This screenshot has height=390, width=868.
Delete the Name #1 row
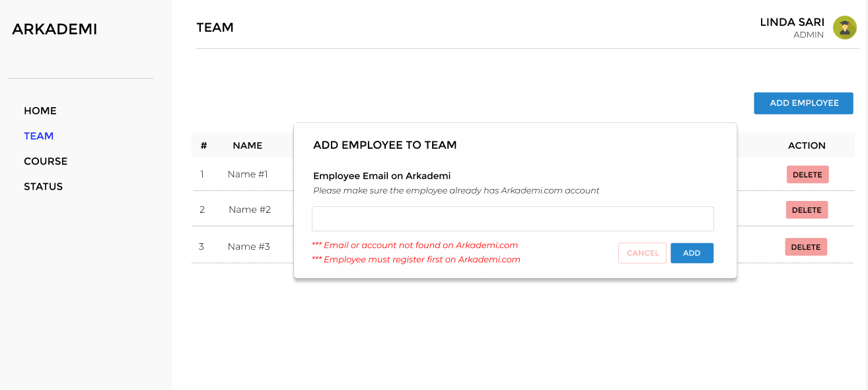807,175
